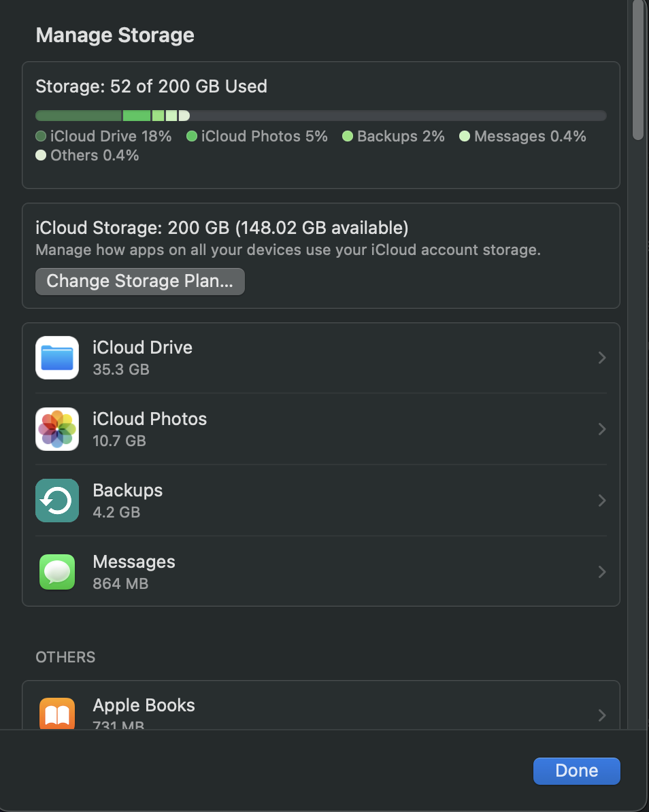Open the Backups detail view via its chevron
This screenshot has width=649, height=812.
601,500
